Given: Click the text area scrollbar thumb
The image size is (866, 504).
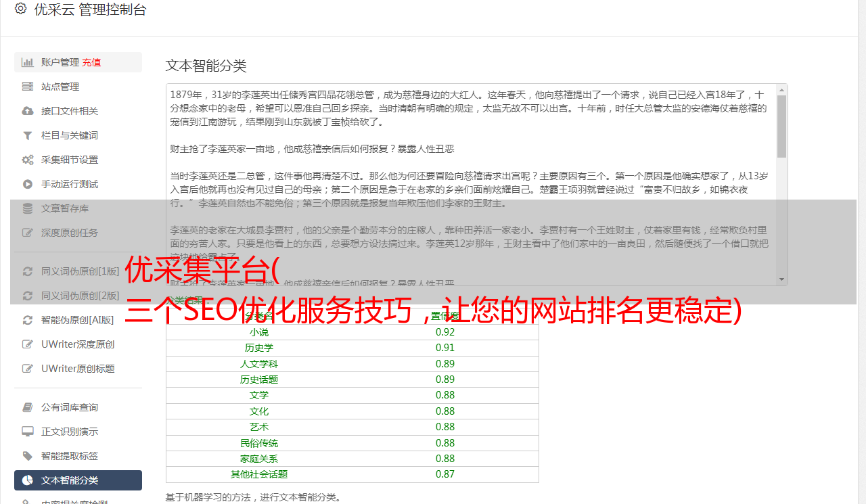Looking at the screenshot, I should coord(782,127).
